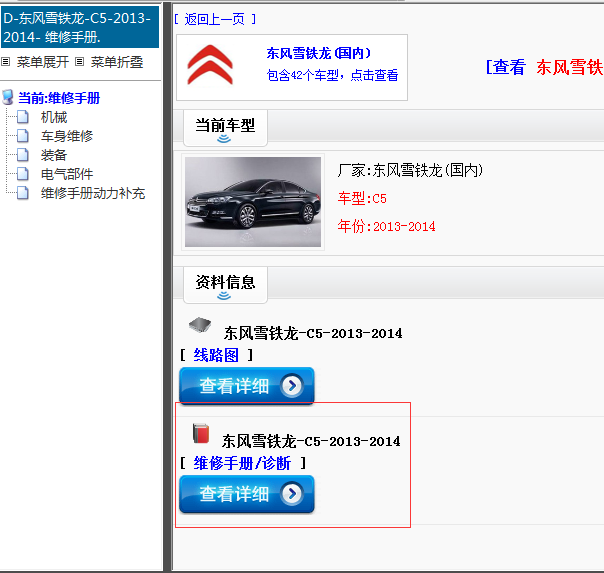This screenshot has height=573, width=604.
Task: Open the 机械 tree item
Action: (54, 117)
